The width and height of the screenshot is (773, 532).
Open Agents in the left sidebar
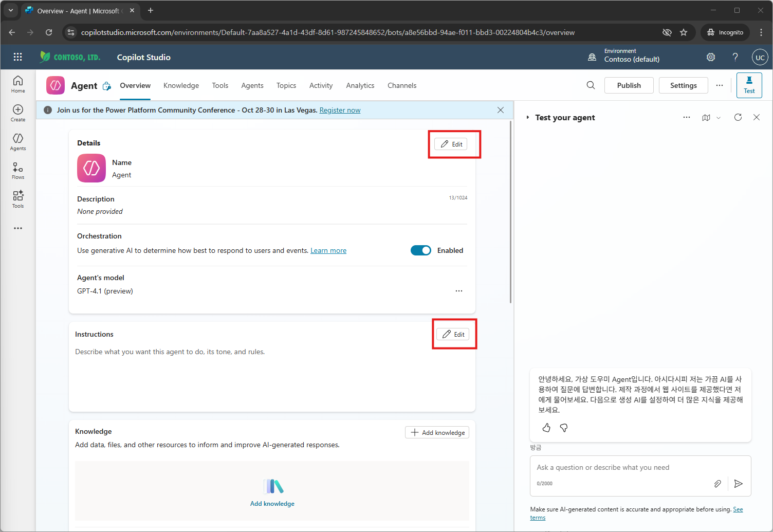tap(18, 142)
